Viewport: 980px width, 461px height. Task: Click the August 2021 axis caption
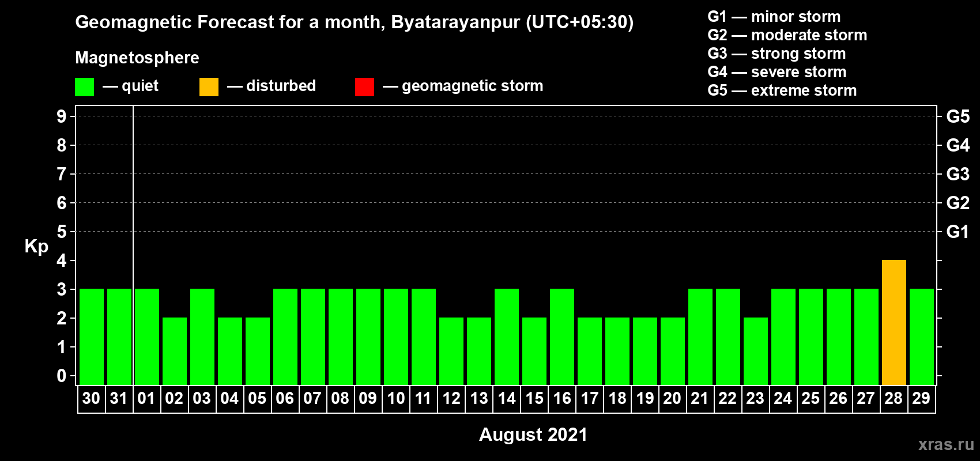tap(533, 434)
